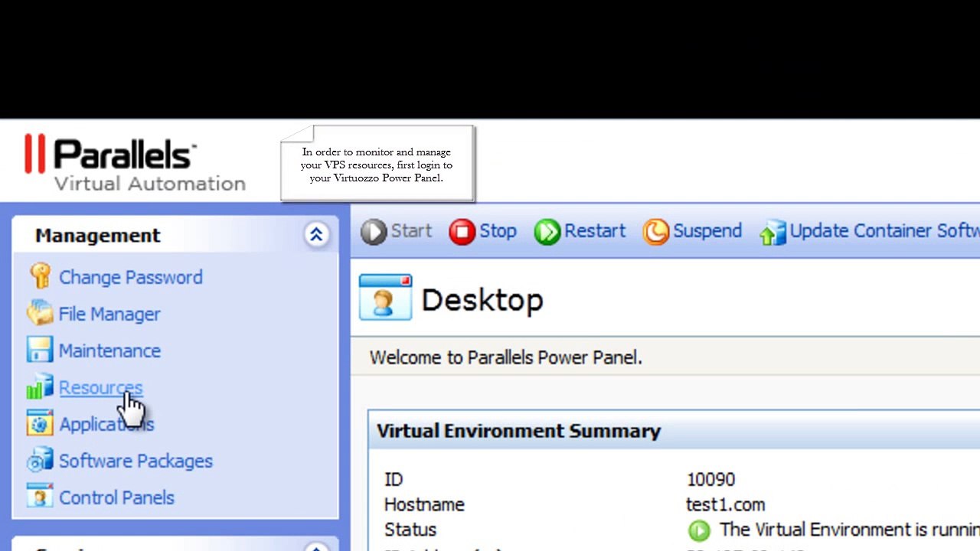The height and width of the screenshot is (551, 980).
Task: Click the ID value 10090
Action: (710, 479)
